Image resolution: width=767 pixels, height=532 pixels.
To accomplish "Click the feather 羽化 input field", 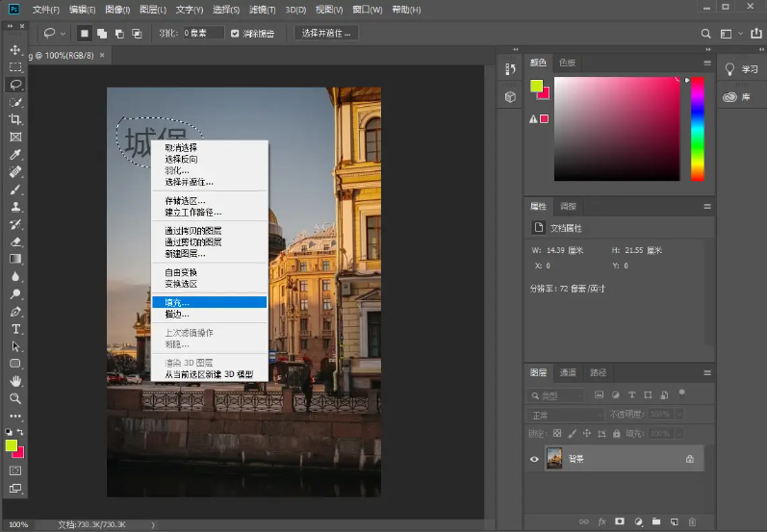I will (x=203, y=34).
